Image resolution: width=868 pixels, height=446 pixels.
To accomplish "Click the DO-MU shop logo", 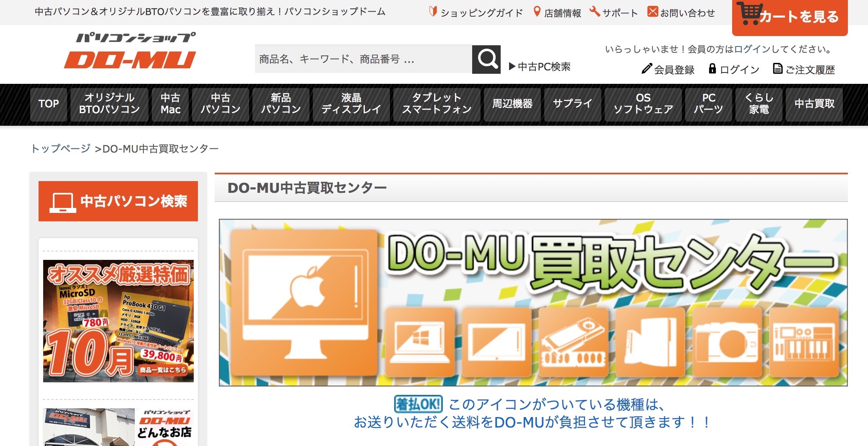I will click(x=131, y=51).
